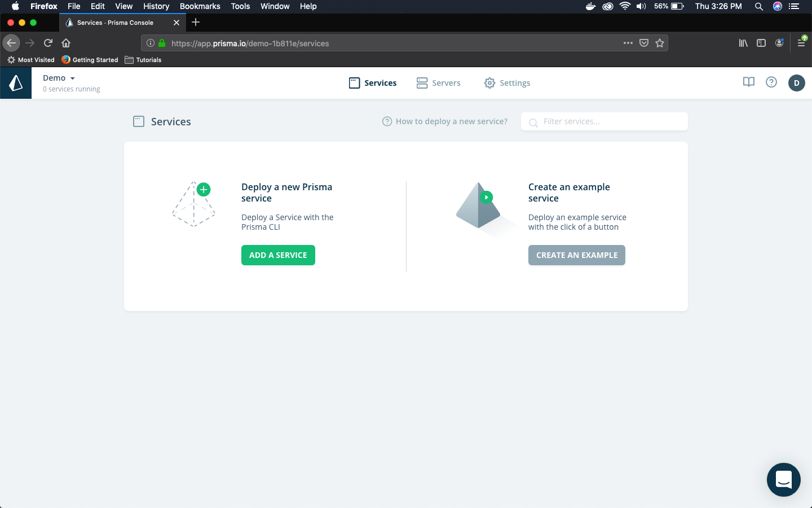812x508 pixels.
Task: Open the chat support bubble
Action: [784, 480]
